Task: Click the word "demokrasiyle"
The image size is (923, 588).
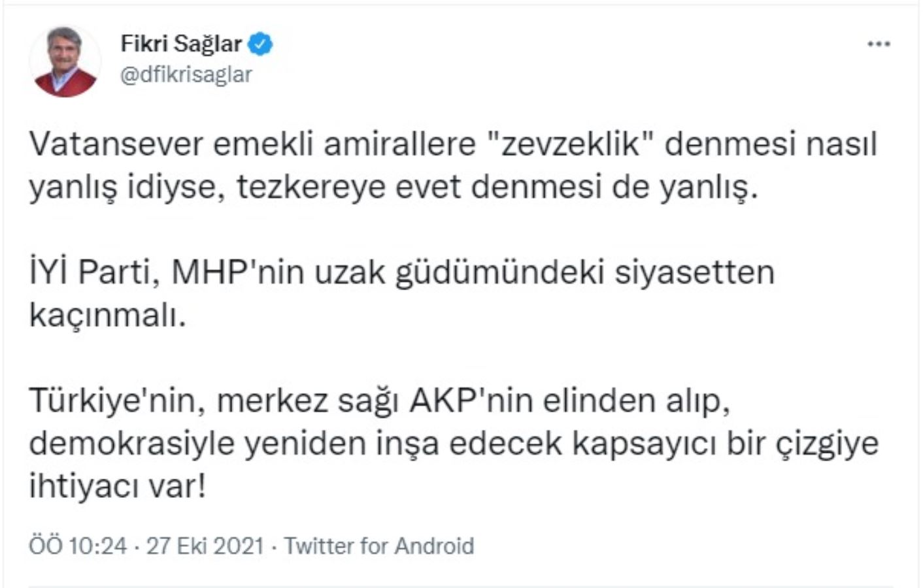Action: click(x=131, y=444)
